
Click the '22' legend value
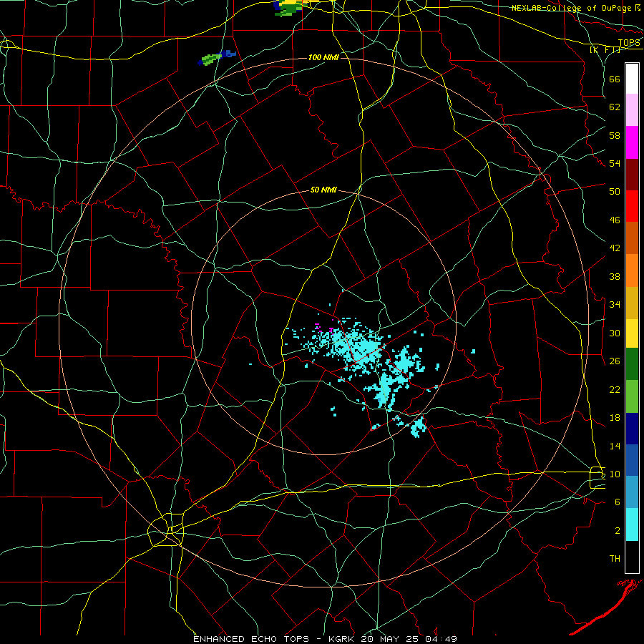coord(615,389)
